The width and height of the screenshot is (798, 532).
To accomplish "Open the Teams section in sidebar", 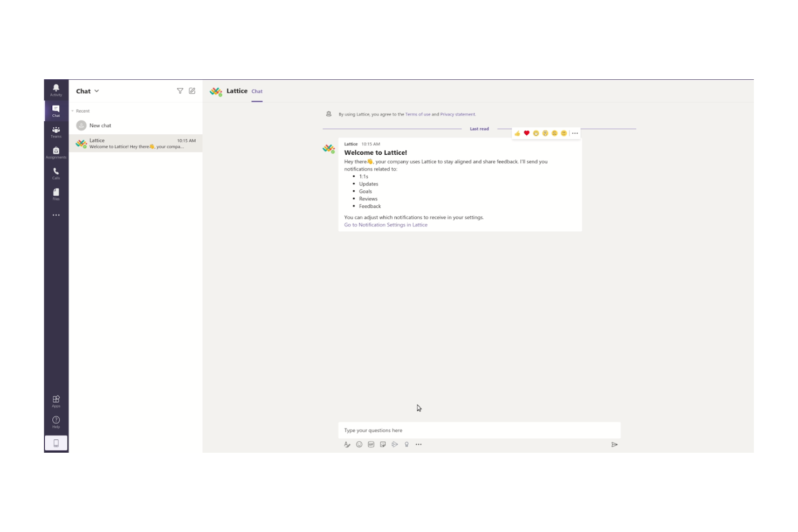I will (56, 132).
